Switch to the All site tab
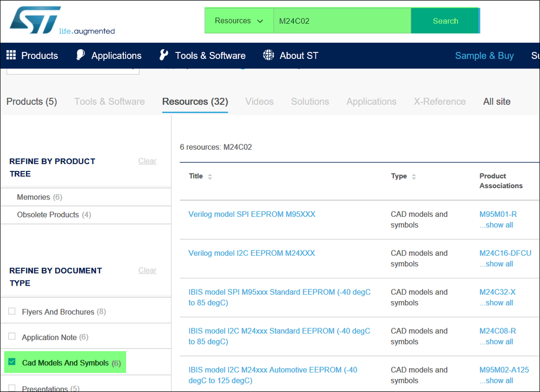The height and width of the screenshot is (392, 540). [x=497, y=102]
